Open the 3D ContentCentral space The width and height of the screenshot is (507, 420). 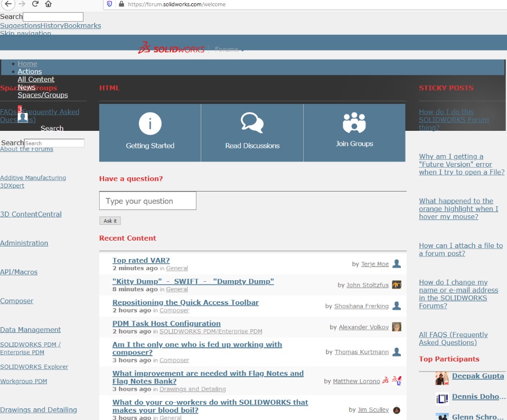click(31, 214)
